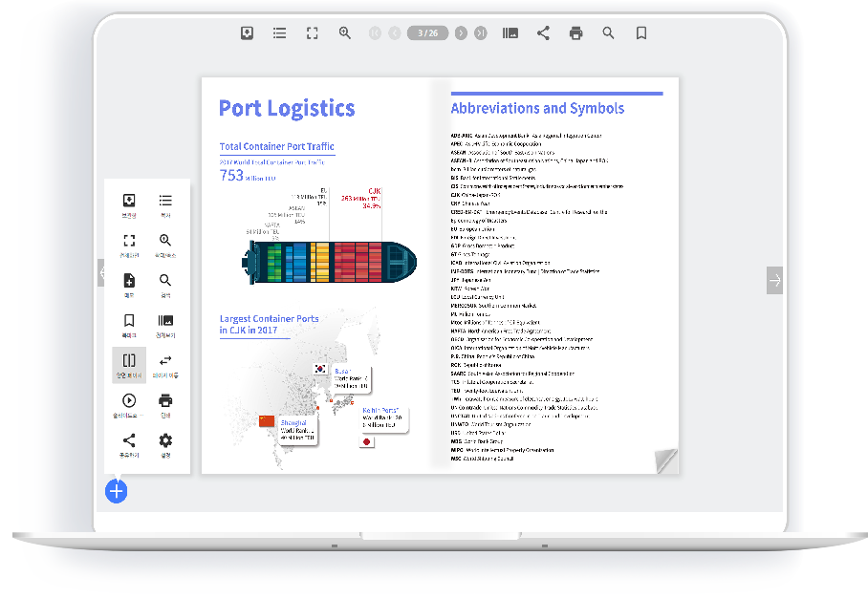Open settings gear in the side panel

pyautogui.click(x=165, y=444)
